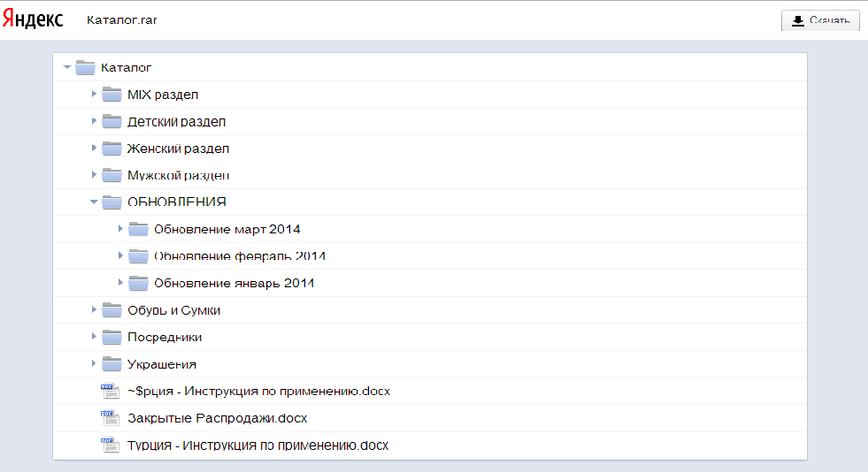
Task: Click the Обновление февраль 2014 folder icon
Action: (138, 256)
